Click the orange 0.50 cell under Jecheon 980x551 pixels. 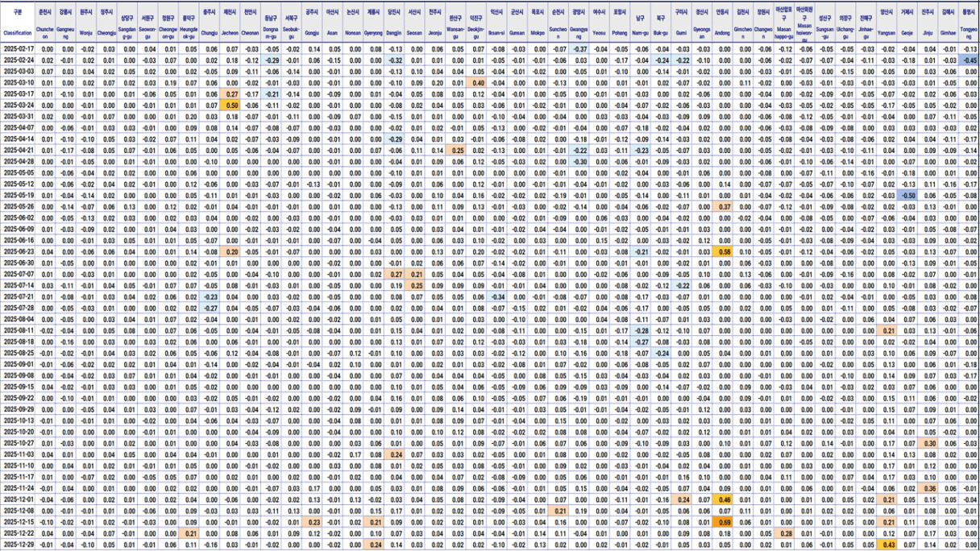pyautogui.click(x=231, y=106)
